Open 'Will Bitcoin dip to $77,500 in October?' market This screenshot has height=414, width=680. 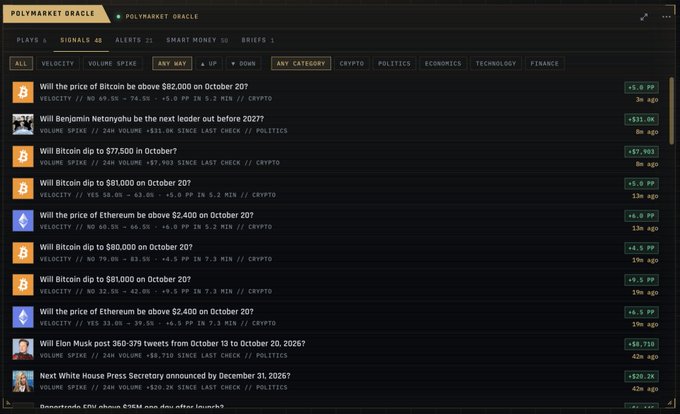pos(108,151)
